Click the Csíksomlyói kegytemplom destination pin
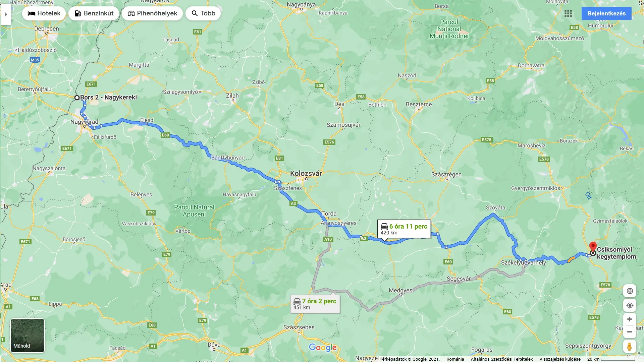Viewport: 644px width, 362px height. point(593,247)
